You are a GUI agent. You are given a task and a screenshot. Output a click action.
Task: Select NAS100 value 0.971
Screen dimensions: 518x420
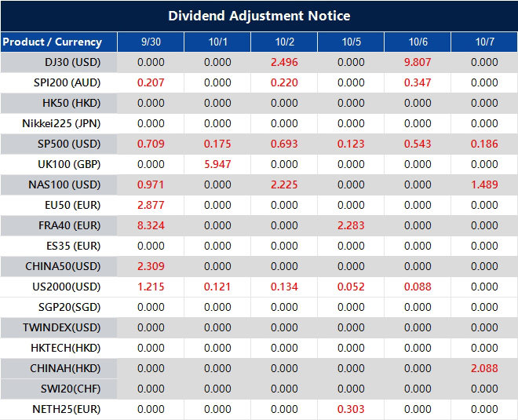(151, 184)
